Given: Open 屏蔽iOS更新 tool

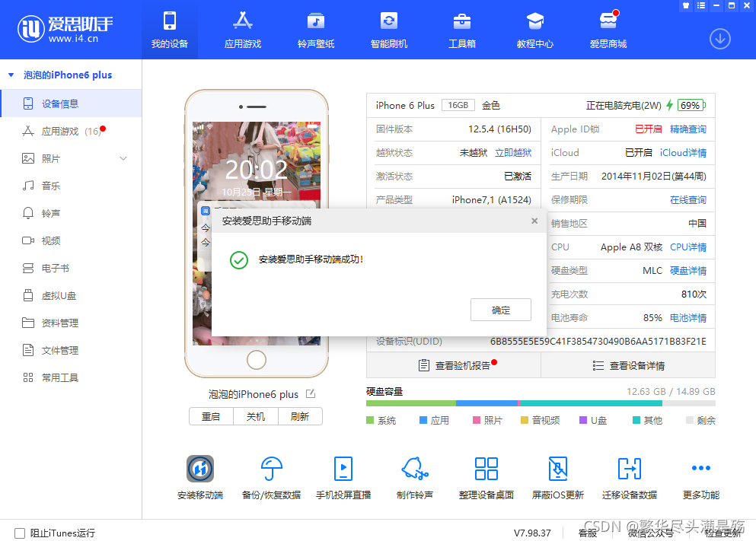Looking at the screenshot, I should tap(558, 477).
